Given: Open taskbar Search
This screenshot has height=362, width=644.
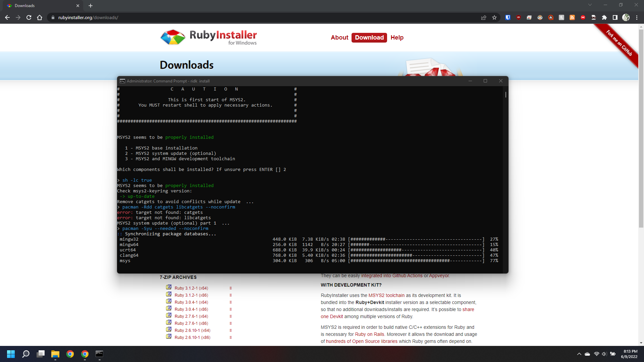Looking at the screenshot, I should pyautogui.click(x=26, y=354).
